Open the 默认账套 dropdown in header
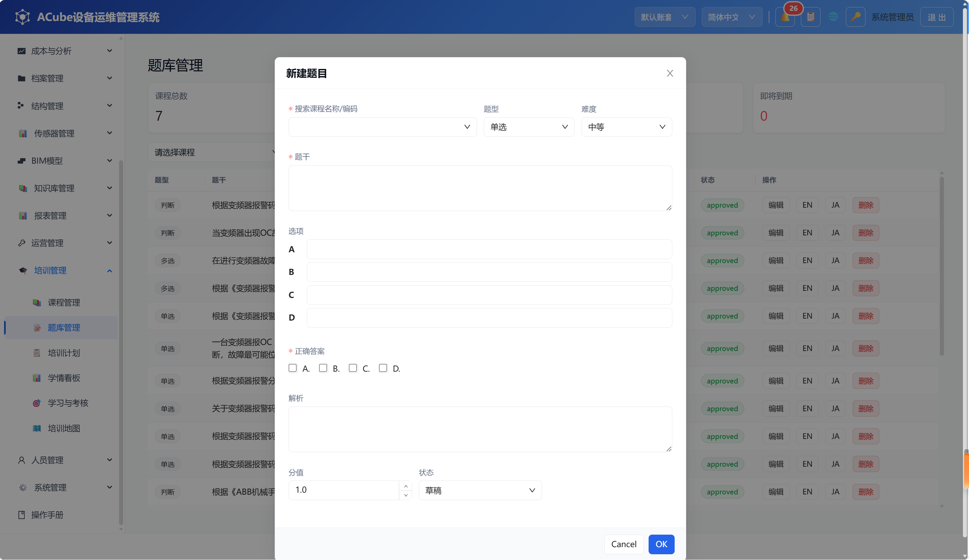969x560 pixels. pyautogui.click(x=664, y=17)
